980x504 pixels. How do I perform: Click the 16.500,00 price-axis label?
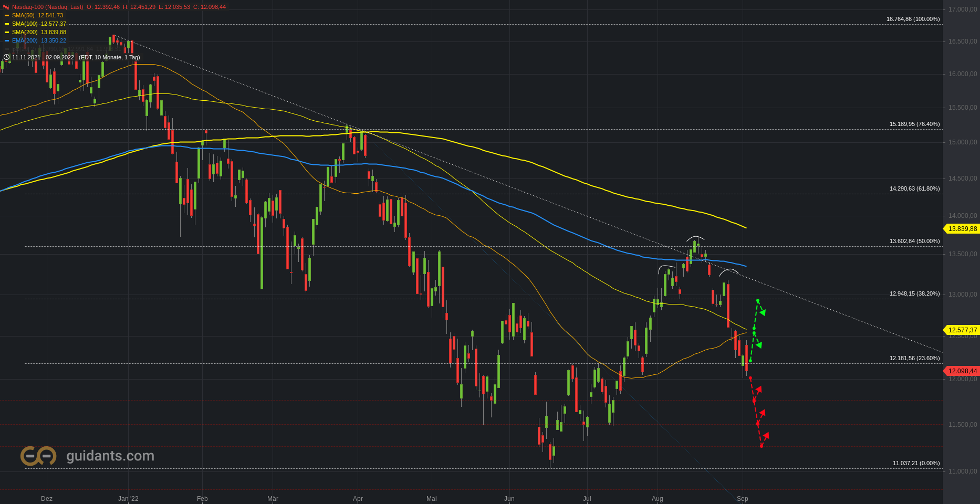pyautogui.click(x=963, y=41)
